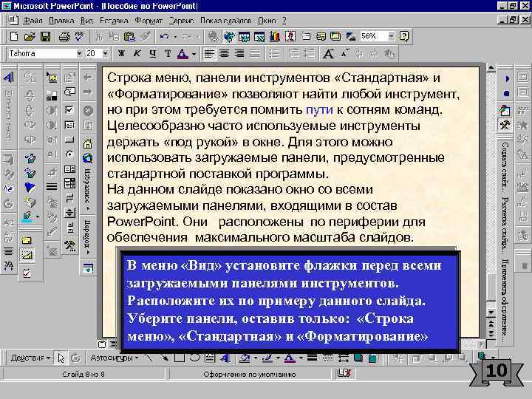Click the Undo arrow icon
This screenshot has width=532, height=399.
pyautogui.click(x=165, y=36)
